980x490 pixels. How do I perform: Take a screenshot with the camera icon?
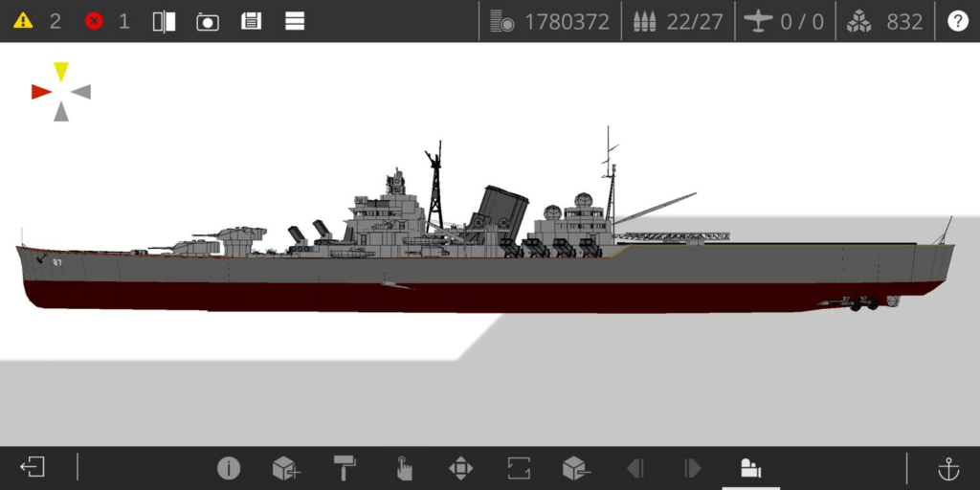(x=208, y=21)
